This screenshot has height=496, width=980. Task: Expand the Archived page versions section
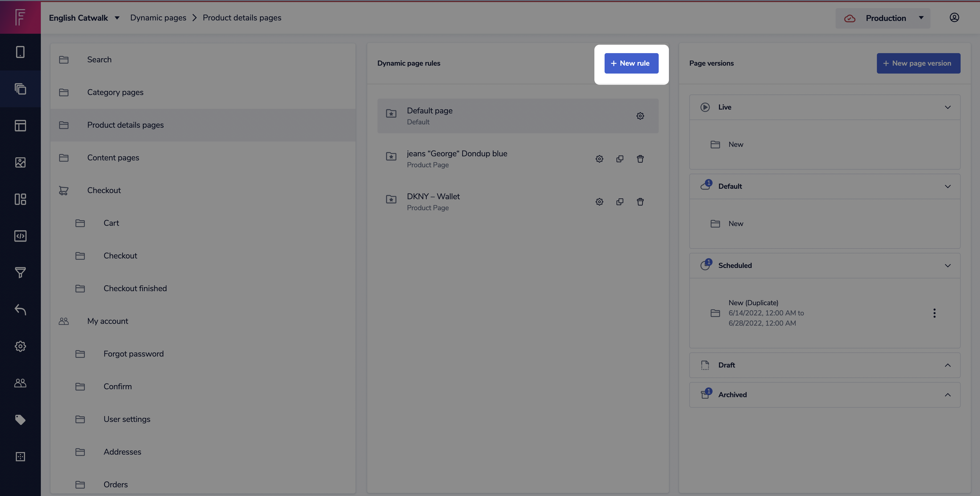pos(947,395)
